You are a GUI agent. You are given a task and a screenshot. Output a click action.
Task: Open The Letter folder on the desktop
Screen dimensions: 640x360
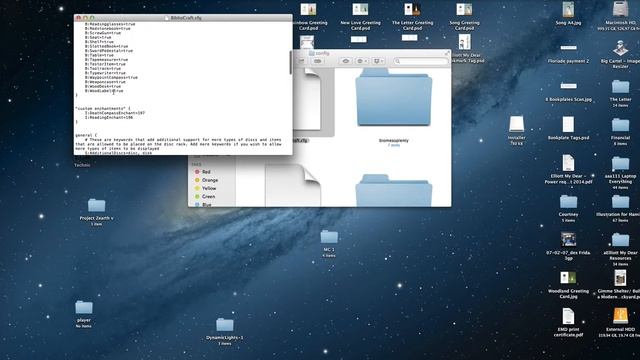620,87
